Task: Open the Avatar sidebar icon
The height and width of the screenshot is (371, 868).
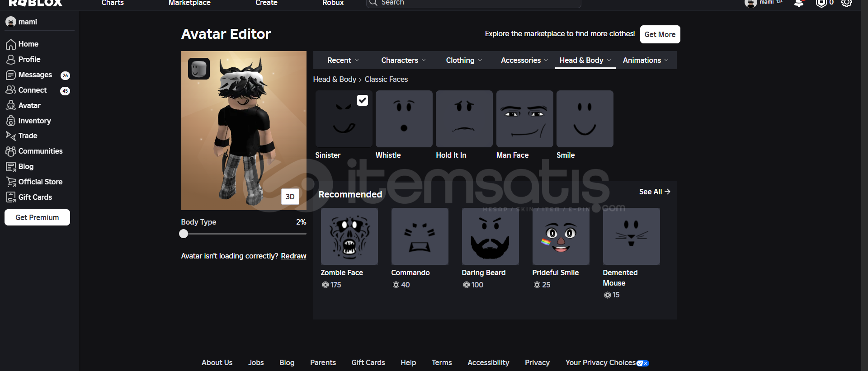Action: [x=11, y=106]
